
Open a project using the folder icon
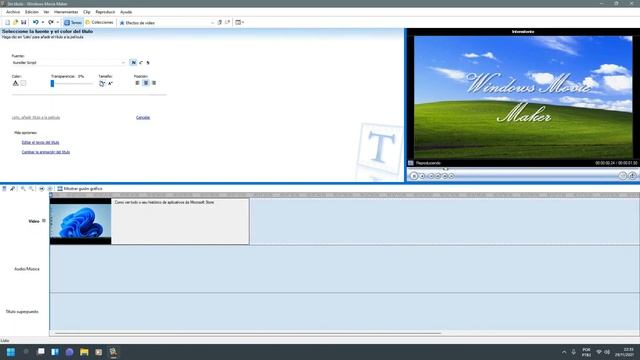point(16,22)
